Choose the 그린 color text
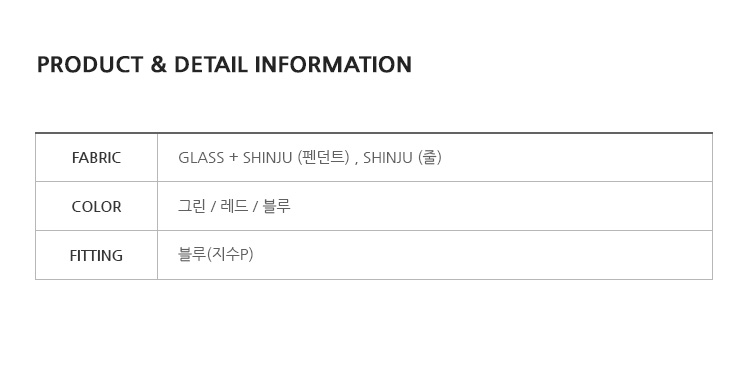 click(x=192, y=206)
